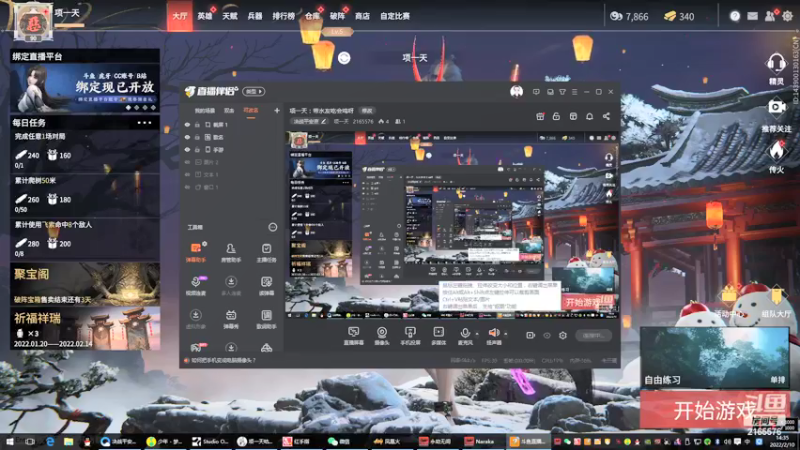Open the hamburger menu in companion title bar
Image resolution: width=800 pixels, height=450 pixels.
(x=574, y=92)
